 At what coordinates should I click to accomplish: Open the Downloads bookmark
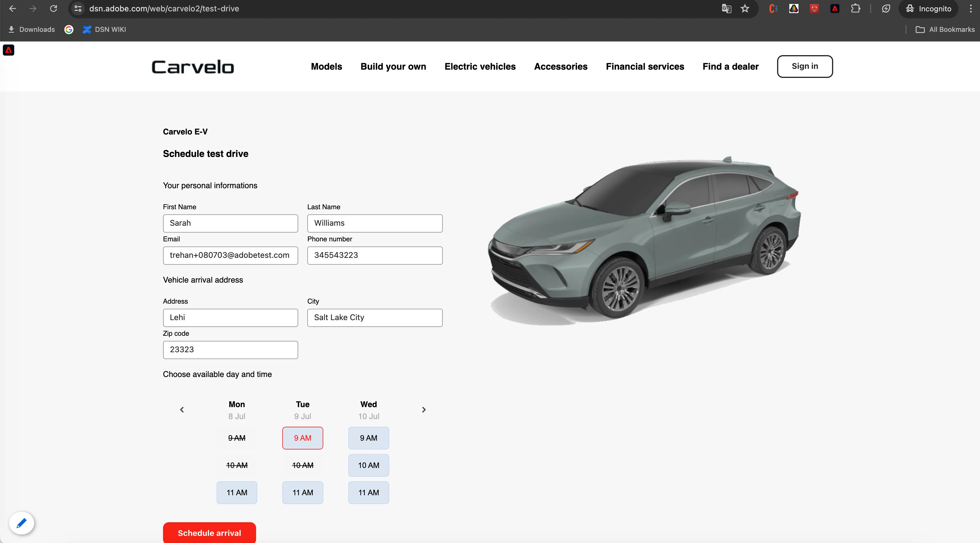point(32,29)
